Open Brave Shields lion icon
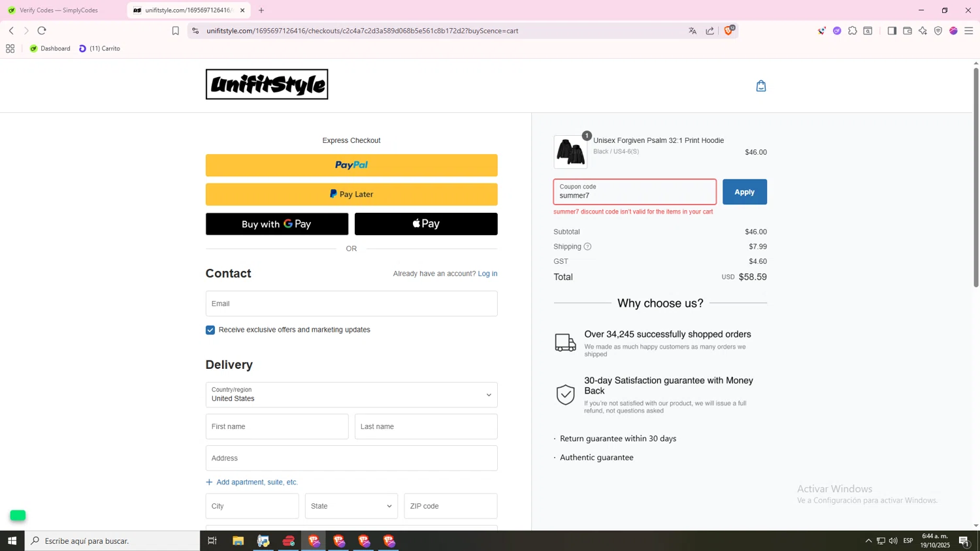 (x=729, y=30)
